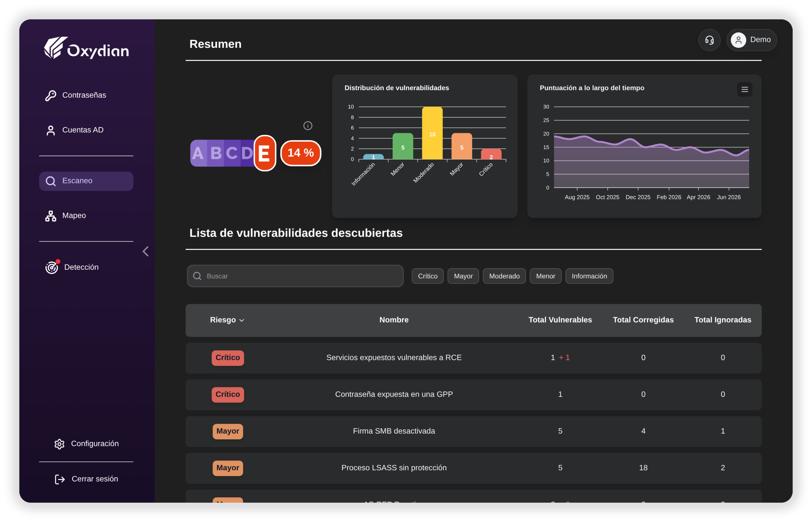Click the 14 % score badge

[x=301, y=153]
